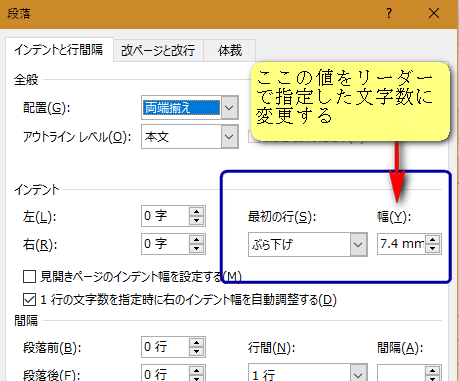Increase the 左 indent value
459x381 pixels.
[x=196, y=212]
